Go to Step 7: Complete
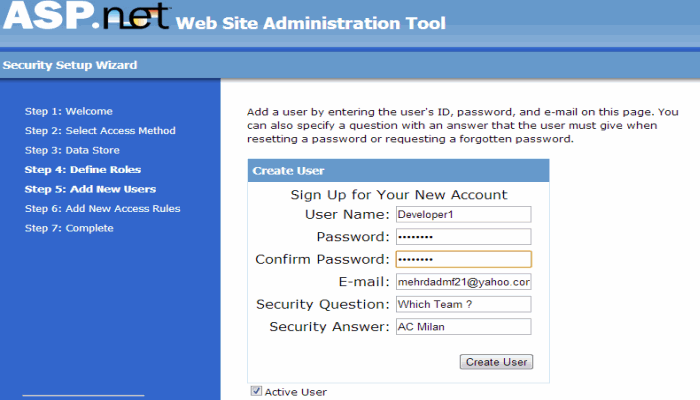This screenshot has width=700, height=400. (69, 228)
